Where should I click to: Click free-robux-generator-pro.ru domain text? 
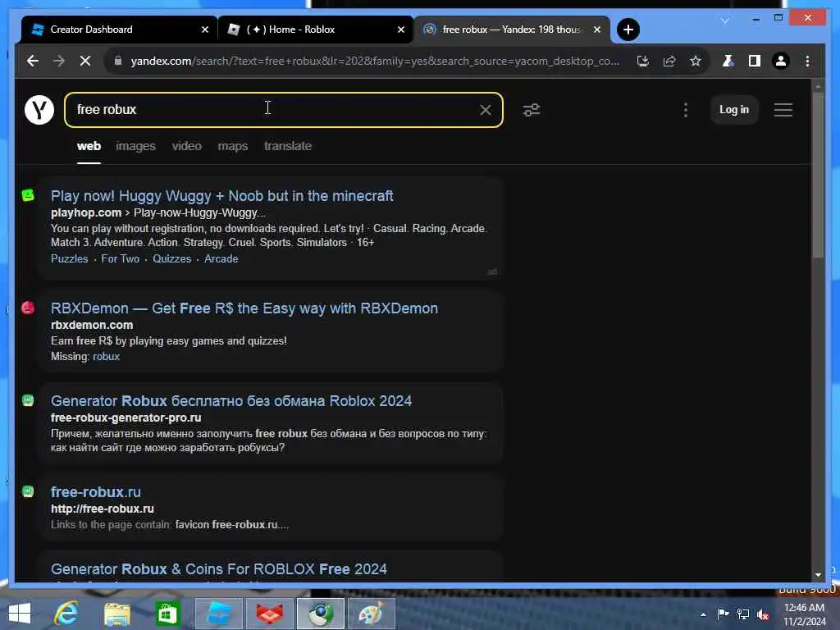click(126, 418)
